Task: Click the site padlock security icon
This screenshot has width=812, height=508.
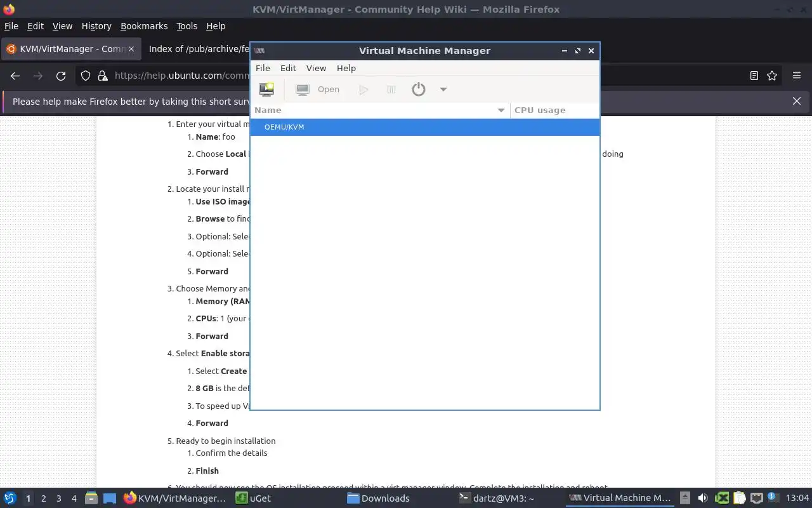Action: pyautogui.click(x=103, y=76)
